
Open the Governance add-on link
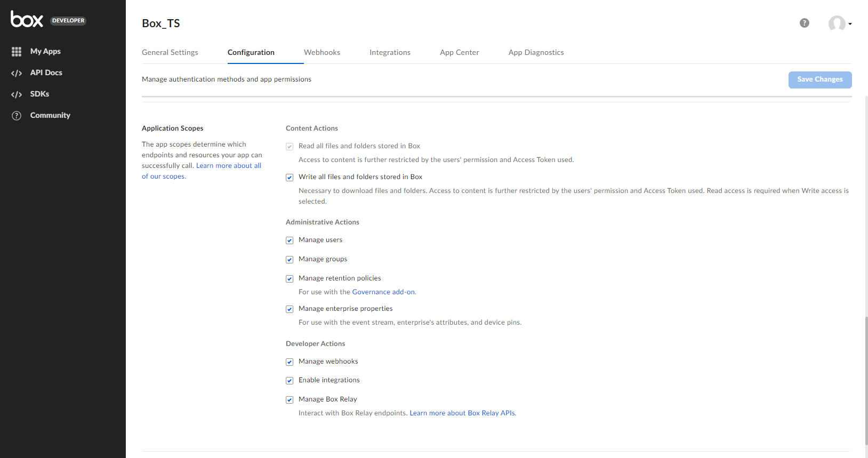[383, 292]
